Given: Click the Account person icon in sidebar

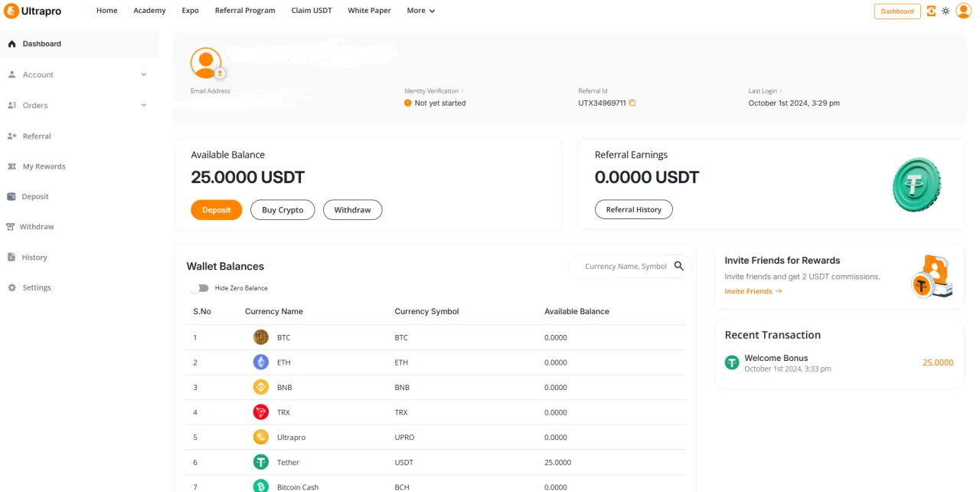Looking at the screenshot, I should 11,74.
